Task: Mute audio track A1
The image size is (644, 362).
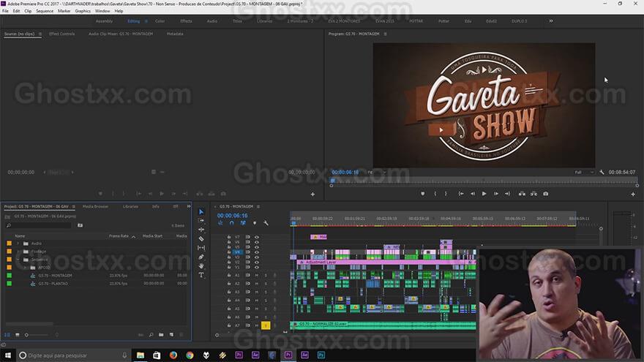Action: coord(257,276)
